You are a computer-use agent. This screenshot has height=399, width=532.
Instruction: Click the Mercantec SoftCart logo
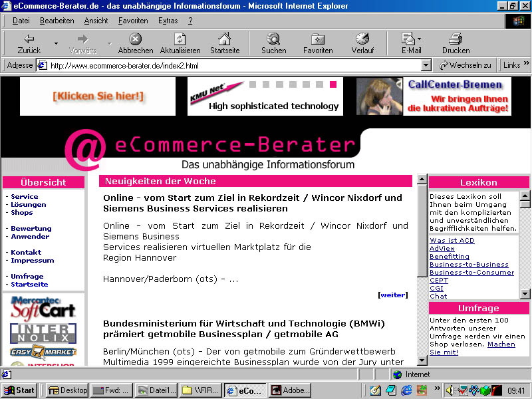pyautogui.click(x=43, y=308)
